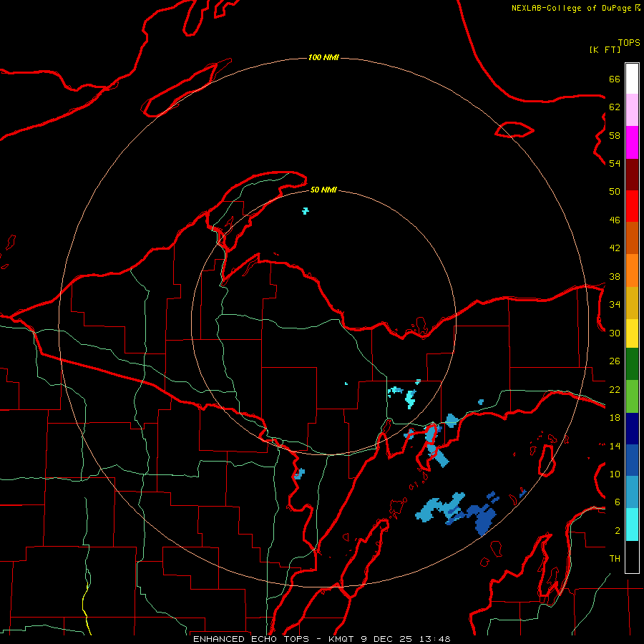Select the gold swatch between 38 and 34
The image size is (644, 644).
[x=632, y=303]
